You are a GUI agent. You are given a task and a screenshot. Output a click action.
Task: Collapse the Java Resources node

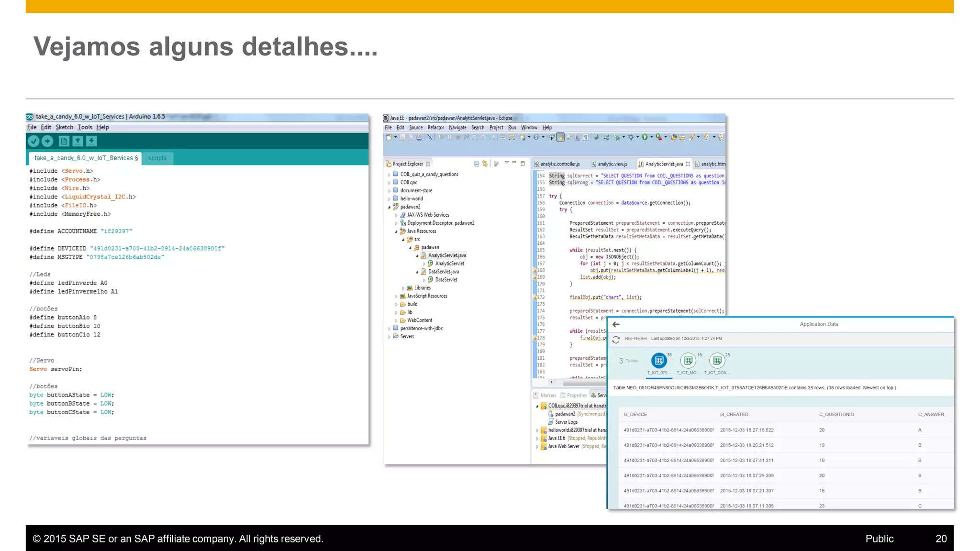pyautogui.click(x=396, y=231)
